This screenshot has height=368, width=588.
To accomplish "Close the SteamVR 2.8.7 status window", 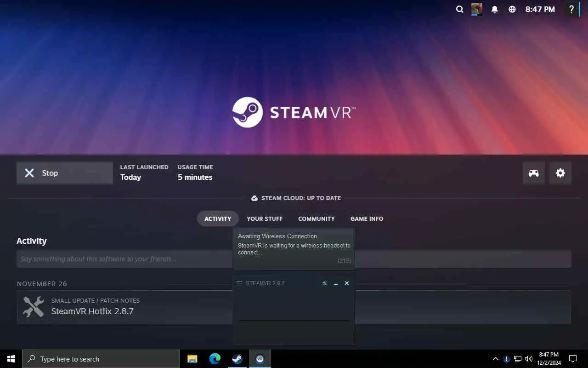I will pos(347,283).
